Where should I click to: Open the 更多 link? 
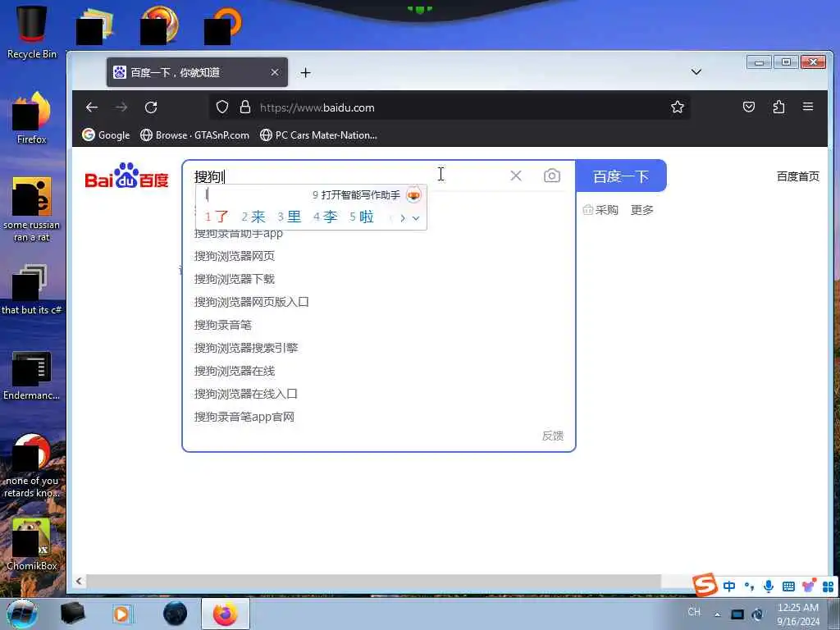point(641,210)
